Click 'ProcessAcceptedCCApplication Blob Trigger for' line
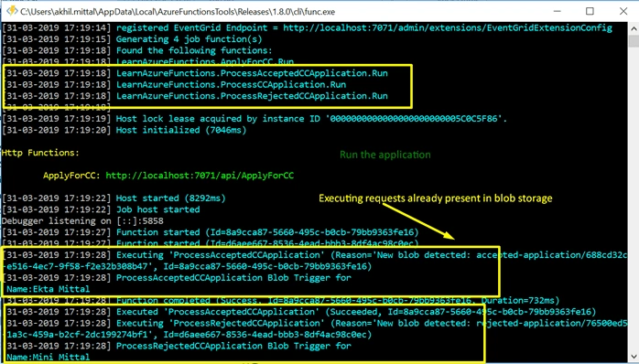 point(177,278)
